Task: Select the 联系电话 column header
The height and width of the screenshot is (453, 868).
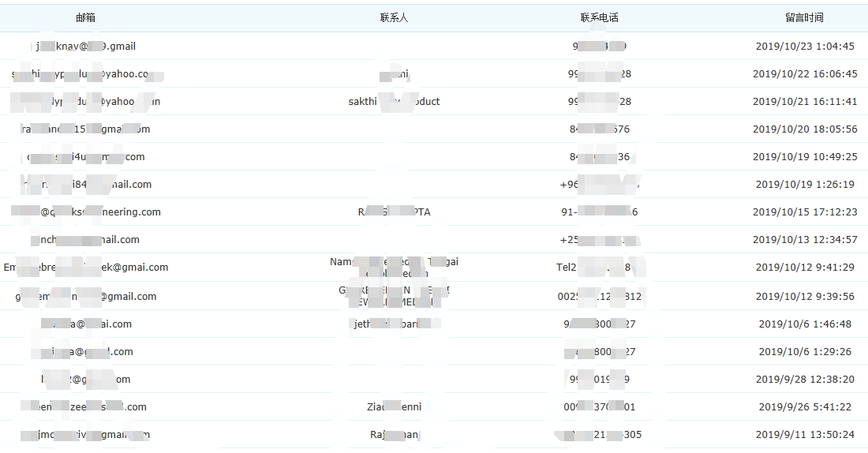Action: click(599, 17)
